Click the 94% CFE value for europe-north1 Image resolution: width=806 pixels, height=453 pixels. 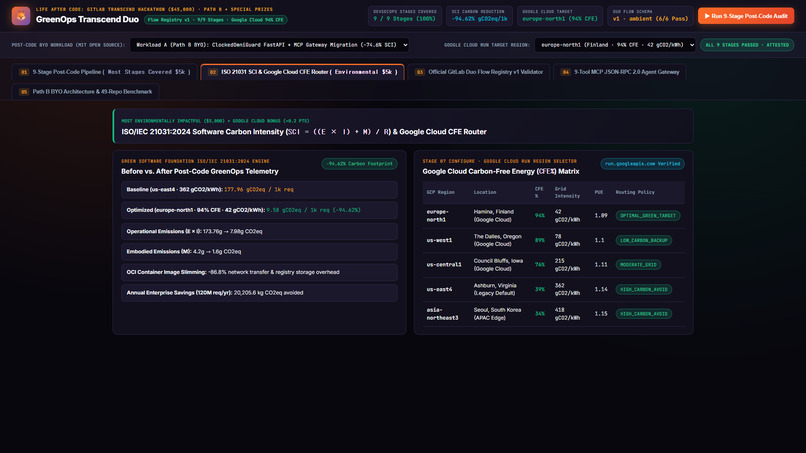[539, 215]
